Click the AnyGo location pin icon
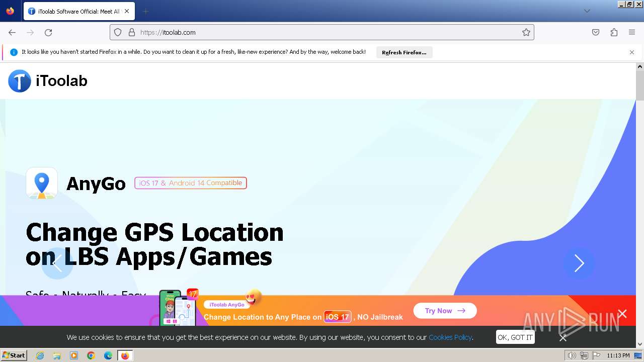Viewport: 644px width, 362px height. click(42, 184)
